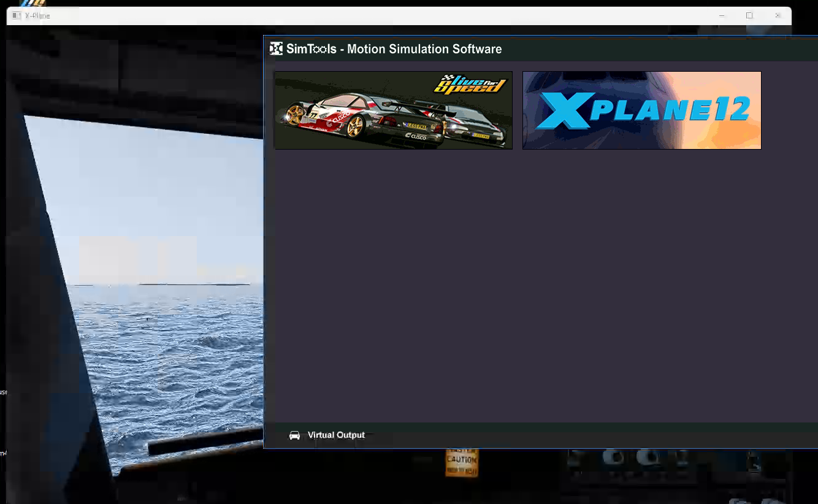This screenshot has height=504, width=818.
Task: Open the Live for Speed game tile
Action: click(x=393, y=110)
